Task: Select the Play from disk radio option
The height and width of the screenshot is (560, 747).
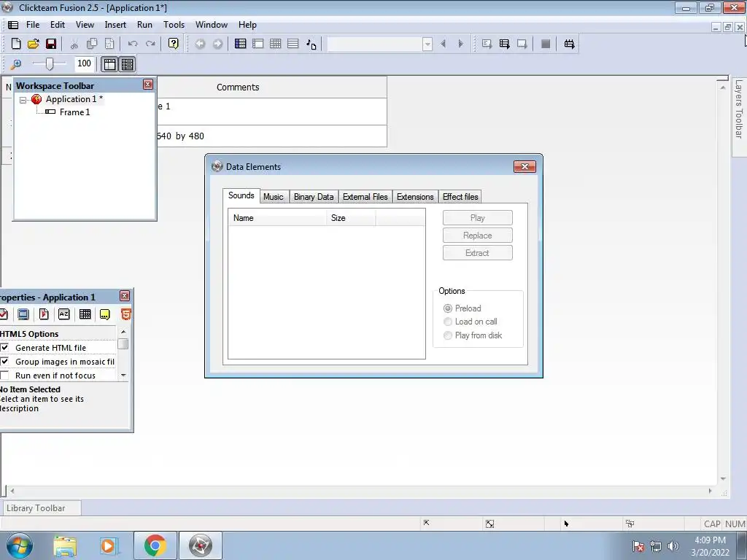Action: 448,335
